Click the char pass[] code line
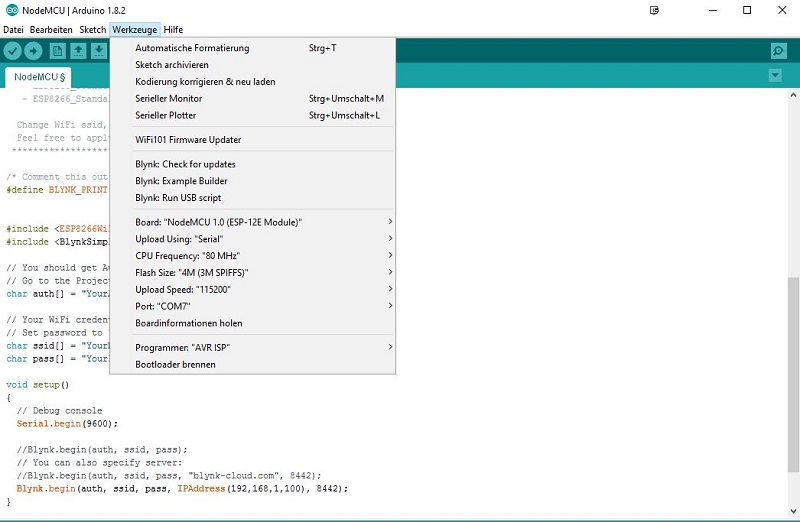 (57, 359)
